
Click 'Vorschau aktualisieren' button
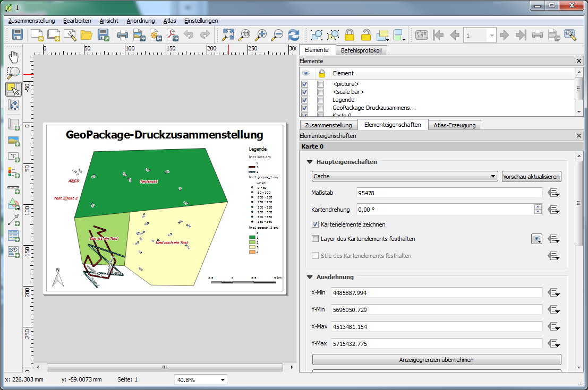coord(531,177)
